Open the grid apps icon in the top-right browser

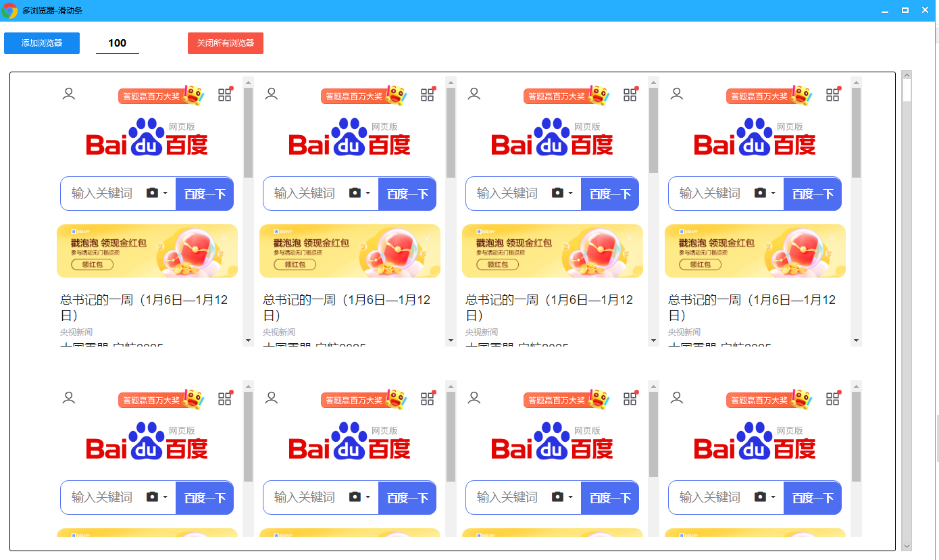click(x=833, y=95)
